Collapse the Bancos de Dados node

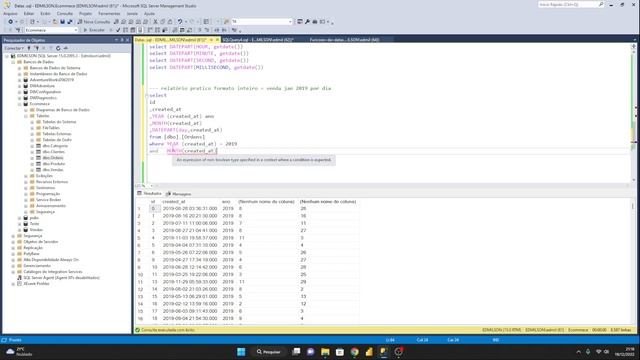click(13, 62)
